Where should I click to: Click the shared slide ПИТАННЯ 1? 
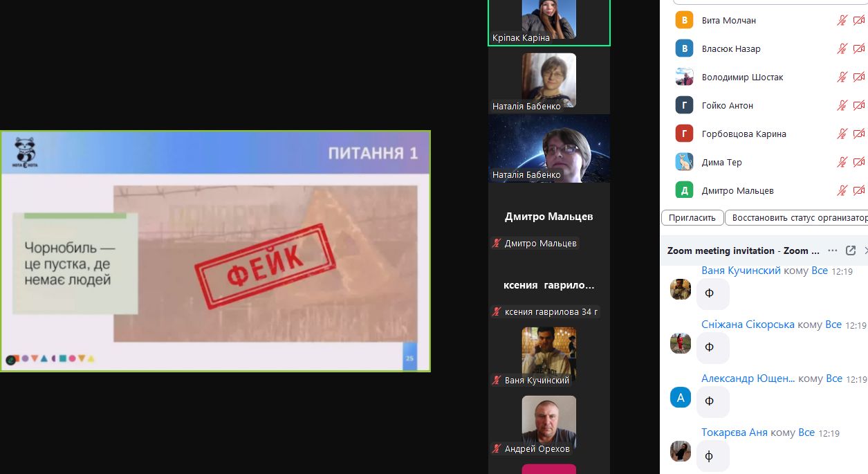pos(215,251)
